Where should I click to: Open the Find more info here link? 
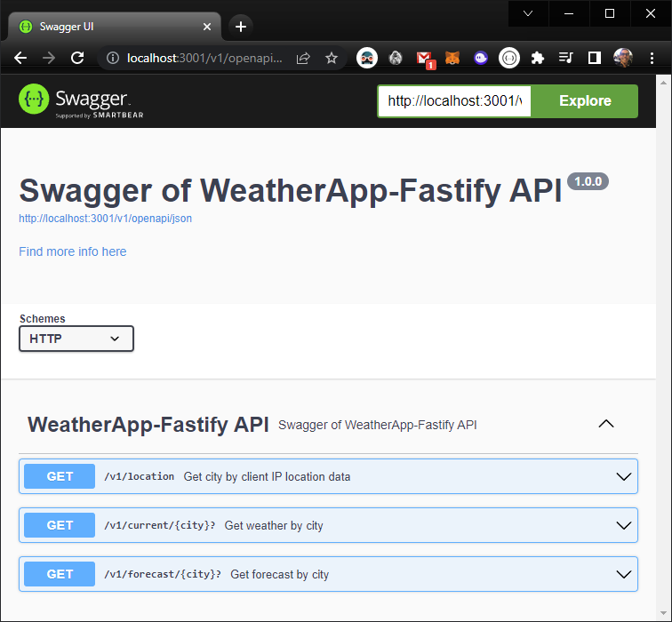[72, 251]
